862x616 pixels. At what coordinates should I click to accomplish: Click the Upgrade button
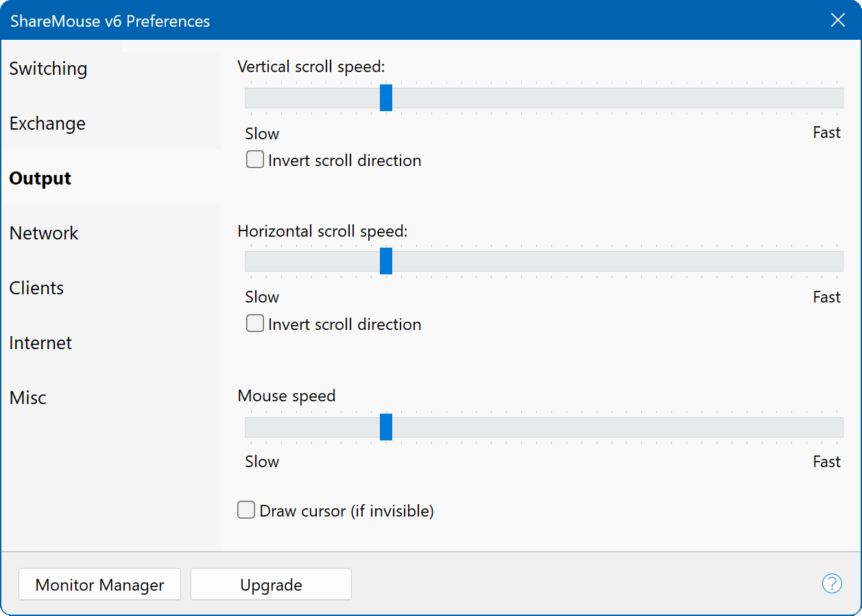(x=271, y=584)
